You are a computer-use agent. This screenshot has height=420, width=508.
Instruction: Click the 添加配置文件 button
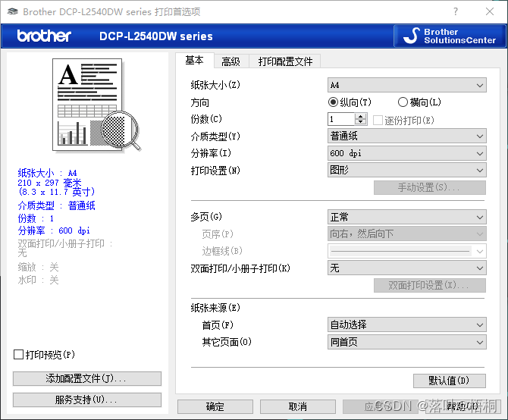click(x=87, y=378)
